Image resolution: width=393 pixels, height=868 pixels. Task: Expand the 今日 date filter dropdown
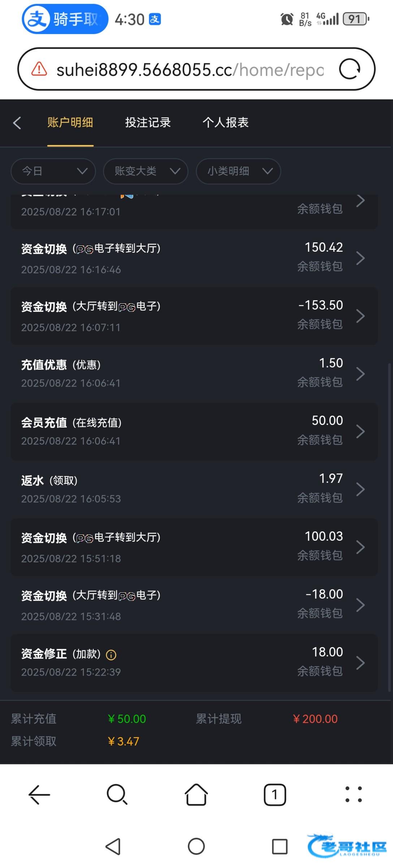point(53,171)
